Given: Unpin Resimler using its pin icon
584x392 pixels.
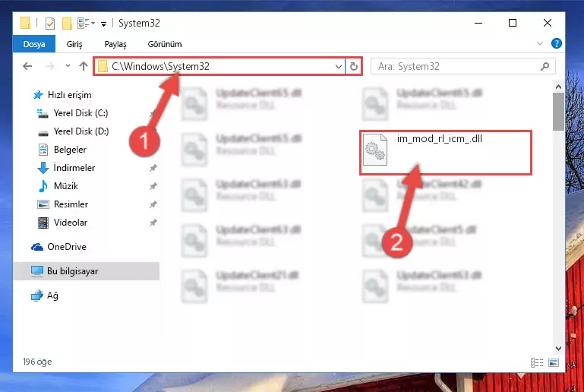Looking at the screenshot, I should coord(153,204).
